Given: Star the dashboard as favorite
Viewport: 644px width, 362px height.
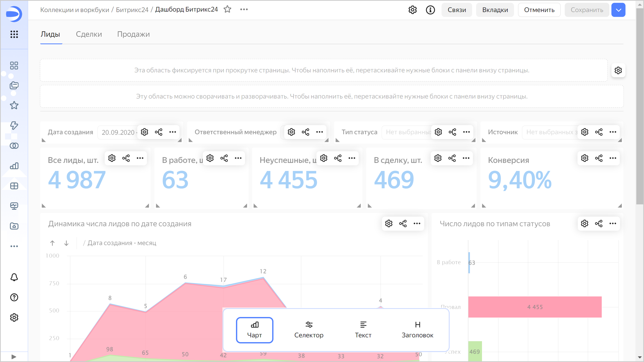Looking at the screenshot, I should [x=227, y=9].
